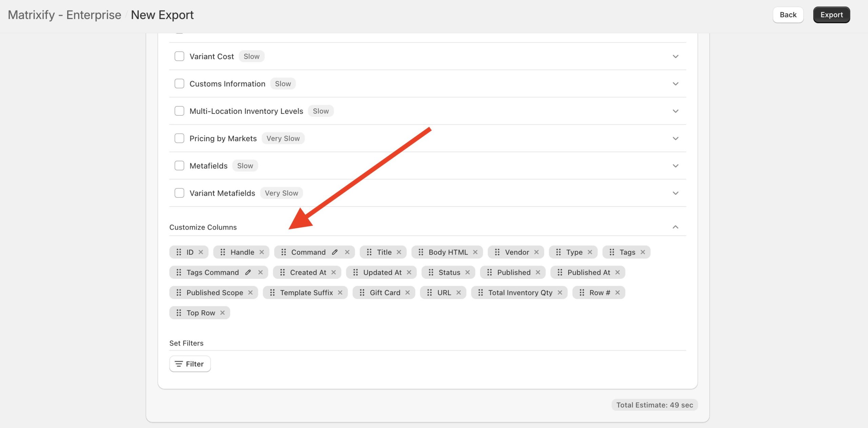Go to Matrixify - Enterprise breadcrumb
The width and height of the screenshot is (868, 428).
[64, 15]
